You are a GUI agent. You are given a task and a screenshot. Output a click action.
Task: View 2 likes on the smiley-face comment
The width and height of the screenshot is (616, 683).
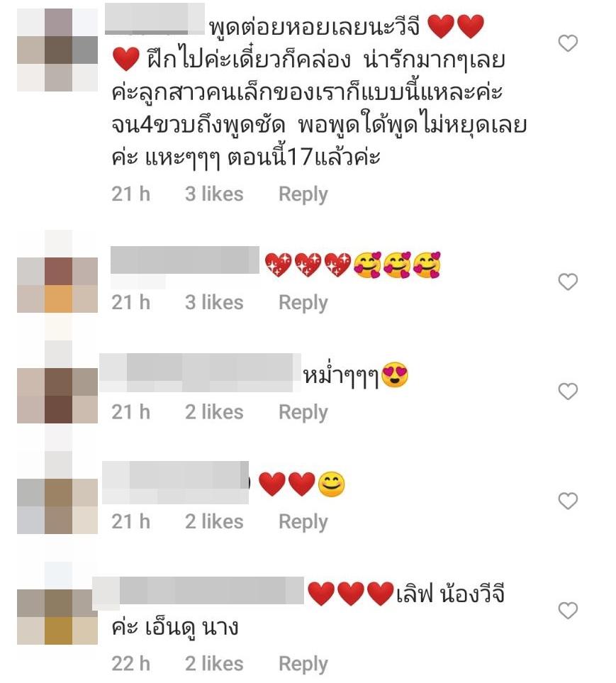click(214, 521)
